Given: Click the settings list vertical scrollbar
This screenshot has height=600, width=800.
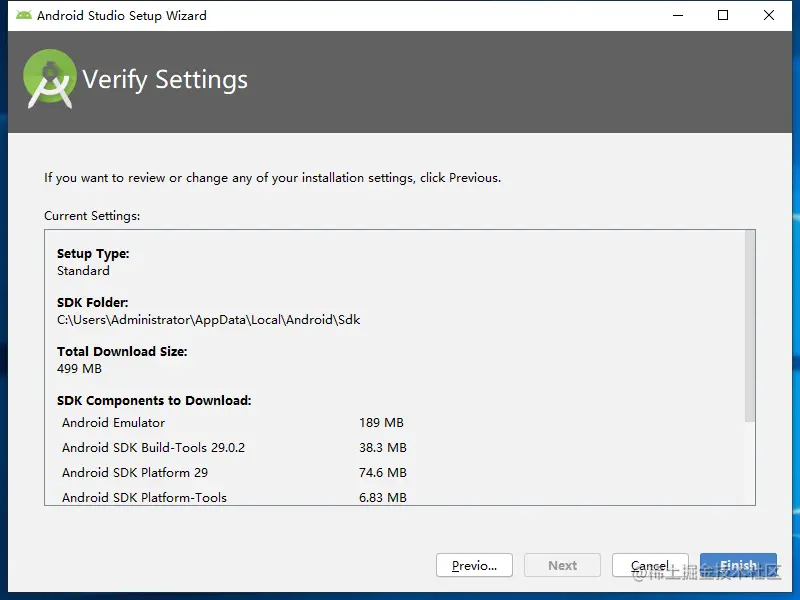Looking at the screenshot, I should coord(749,327).
